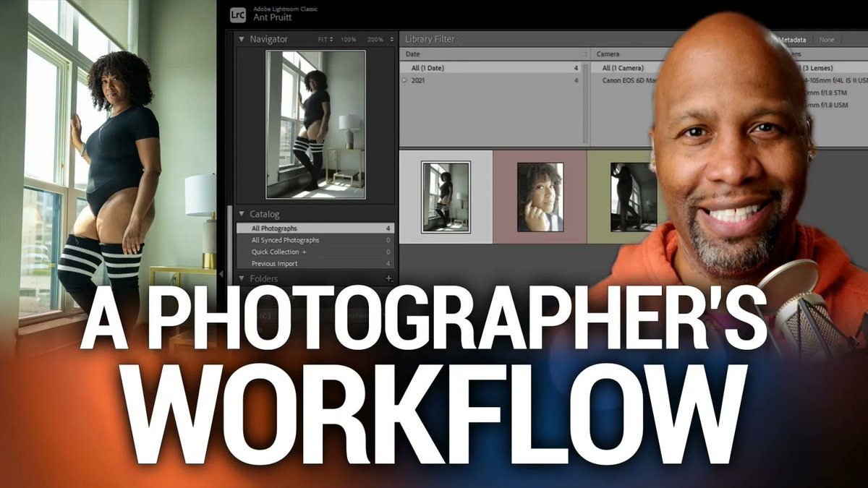Click the Lrc Lightroom Classic logo

[237, 14]
